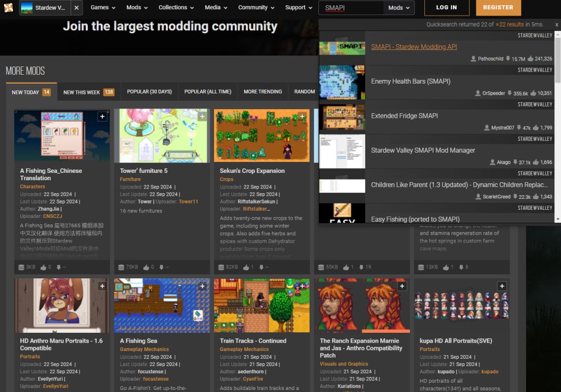Viewport: 561px width, 392px height.
Task: Switch to the MORE TRENDING tab
Action: pos(263,92)
